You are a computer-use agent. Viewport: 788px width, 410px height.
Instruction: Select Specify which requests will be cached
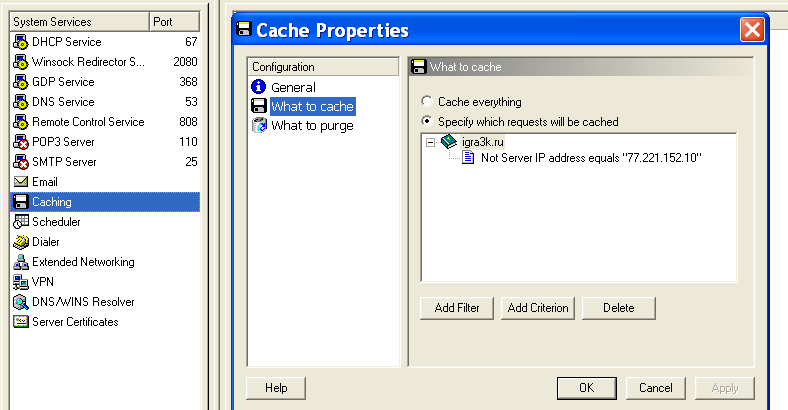(427, 121)
